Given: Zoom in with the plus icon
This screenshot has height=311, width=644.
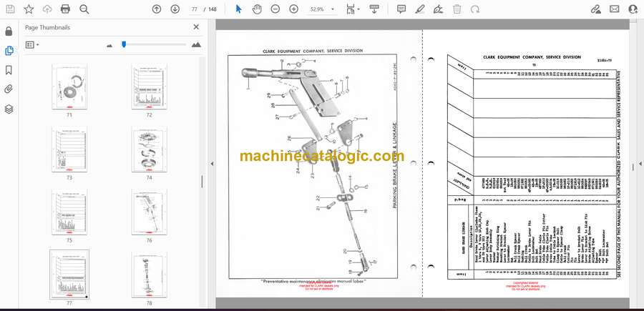Looking at the screenshot, I should pos(293,9).
